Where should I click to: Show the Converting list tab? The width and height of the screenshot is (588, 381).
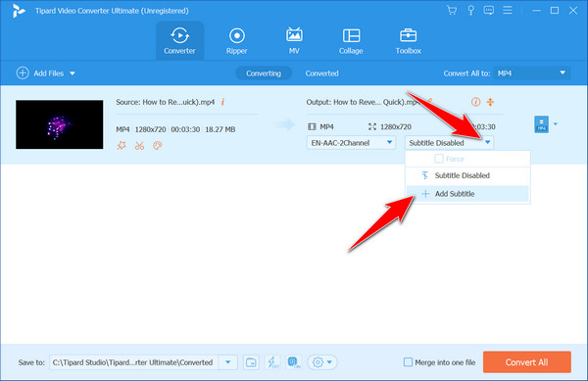pos(264,73)
